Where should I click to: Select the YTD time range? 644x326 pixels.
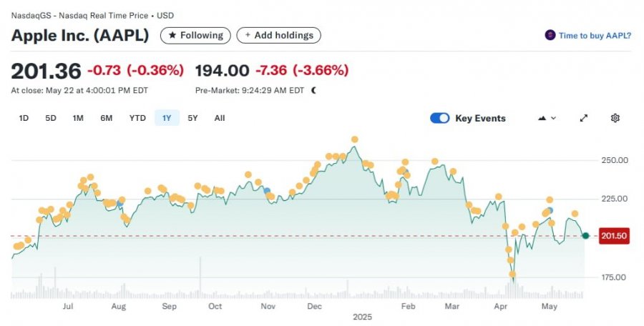click(x=137, y=118)
